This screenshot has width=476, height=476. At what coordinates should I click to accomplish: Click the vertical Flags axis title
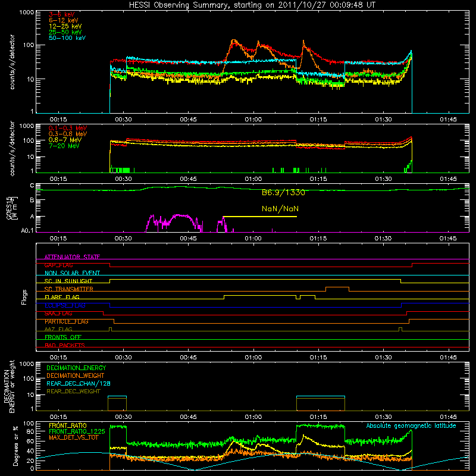pos(24,297)
